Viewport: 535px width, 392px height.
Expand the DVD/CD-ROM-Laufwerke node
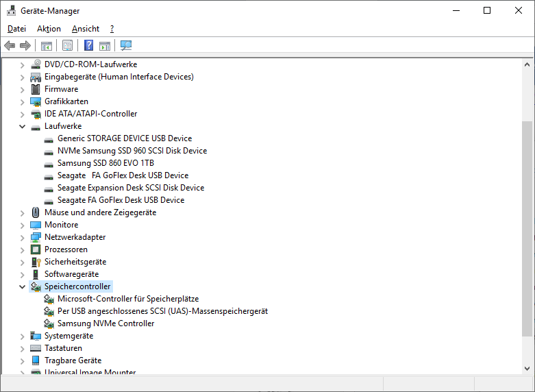22,65
